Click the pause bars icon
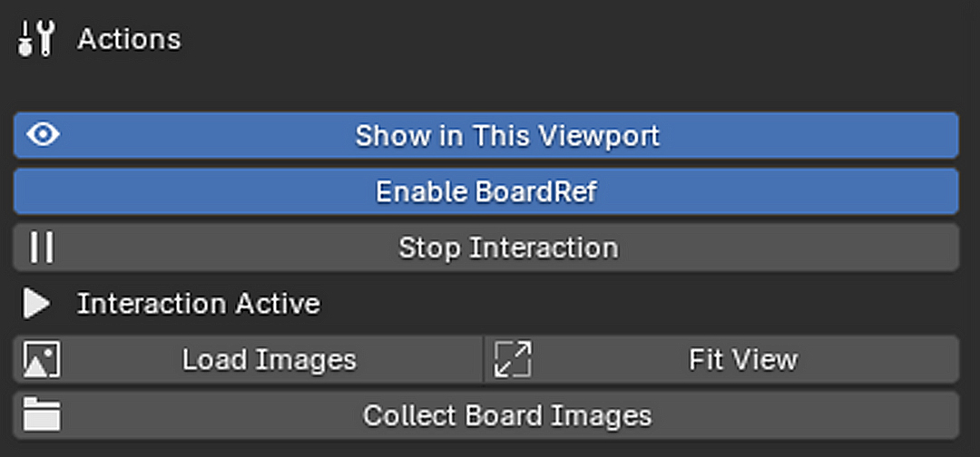 coord(42,248)
